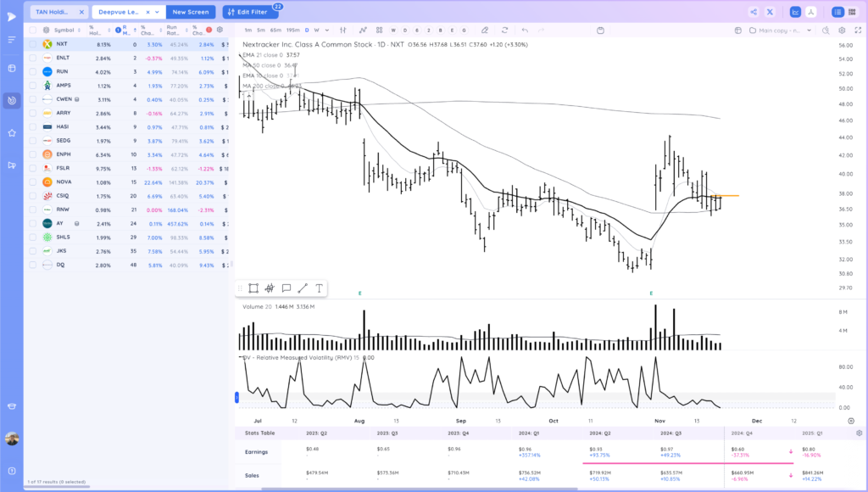The width and height of the screenshot is (868, 492).
Task: Select the 195m timeframe
Action: [292, 31]
